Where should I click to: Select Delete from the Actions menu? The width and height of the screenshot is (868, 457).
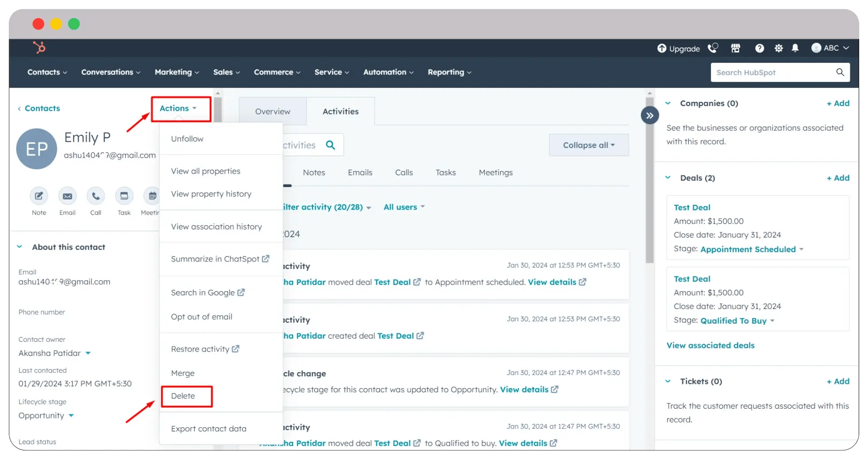tap(183, 396)
